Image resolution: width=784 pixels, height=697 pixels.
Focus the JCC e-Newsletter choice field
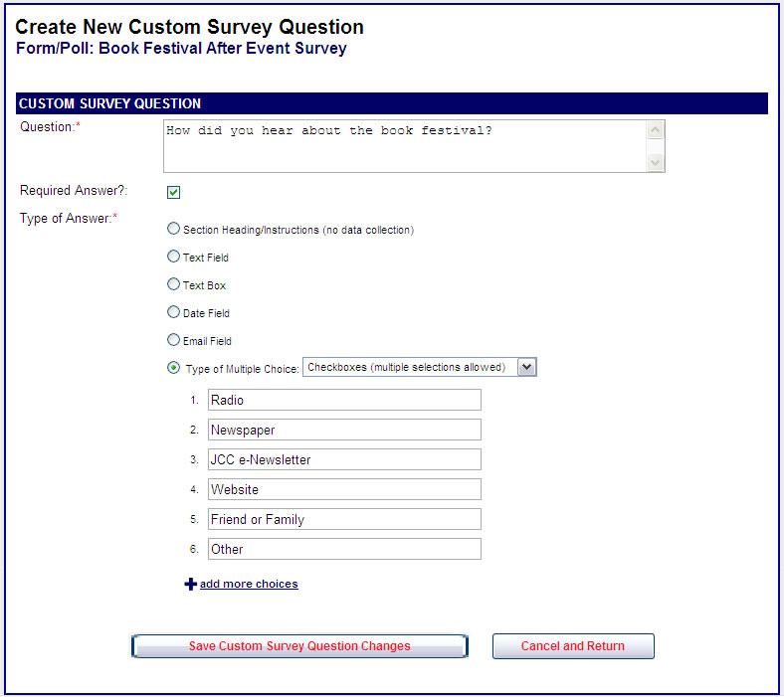(x=344, y=459)
